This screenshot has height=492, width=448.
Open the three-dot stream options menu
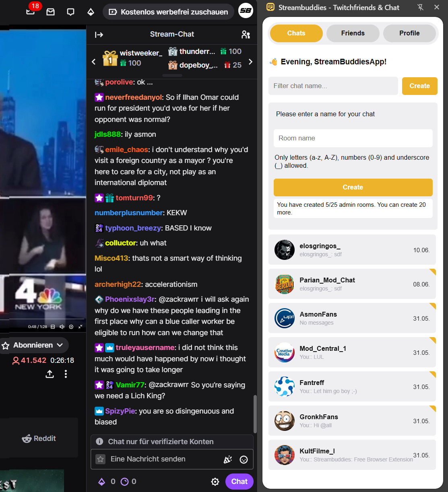tap(66, 374)
